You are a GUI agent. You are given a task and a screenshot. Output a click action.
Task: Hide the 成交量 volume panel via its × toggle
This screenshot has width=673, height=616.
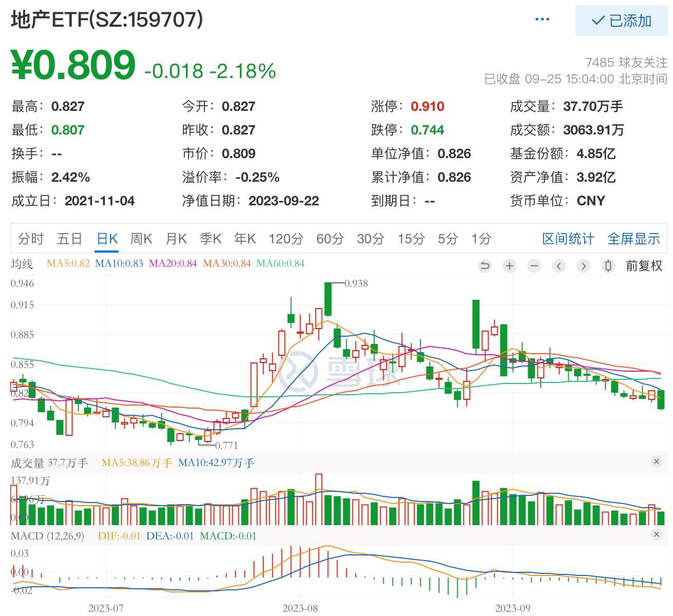[x=656, y=462]
